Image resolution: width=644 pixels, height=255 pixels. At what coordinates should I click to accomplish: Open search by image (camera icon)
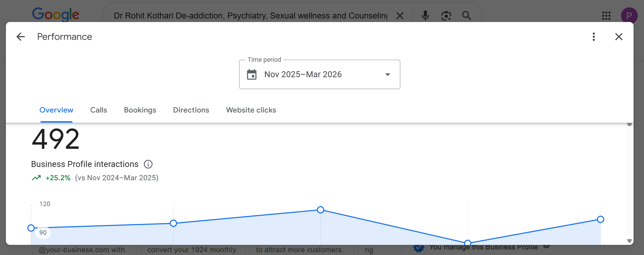[446, 16]
